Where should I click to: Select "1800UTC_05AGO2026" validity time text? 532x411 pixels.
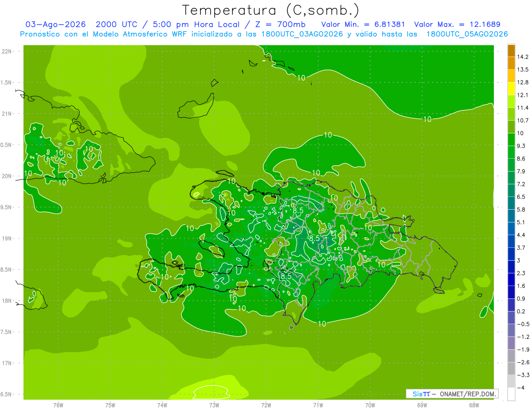pyautogui.click(x=467, y=34)
